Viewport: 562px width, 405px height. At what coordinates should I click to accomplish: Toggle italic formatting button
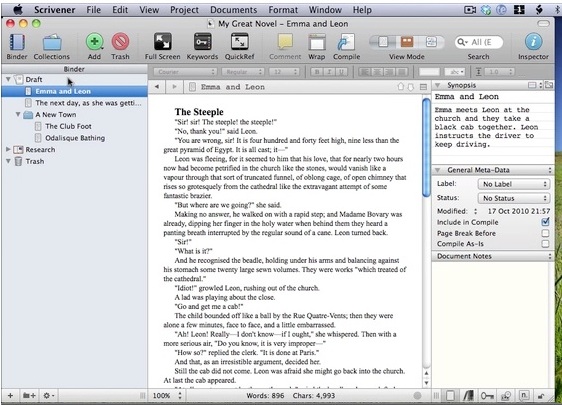329,72
